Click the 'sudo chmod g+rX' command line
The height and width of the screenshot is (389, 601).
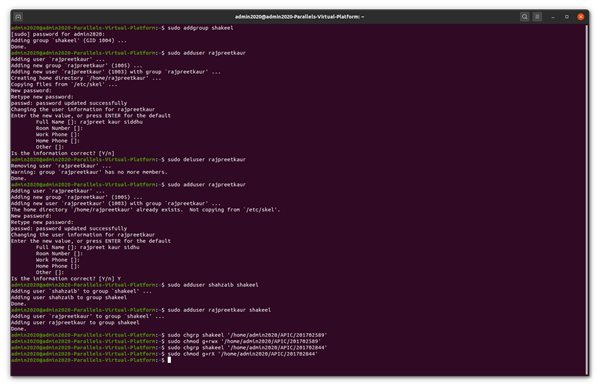[243, 354]
